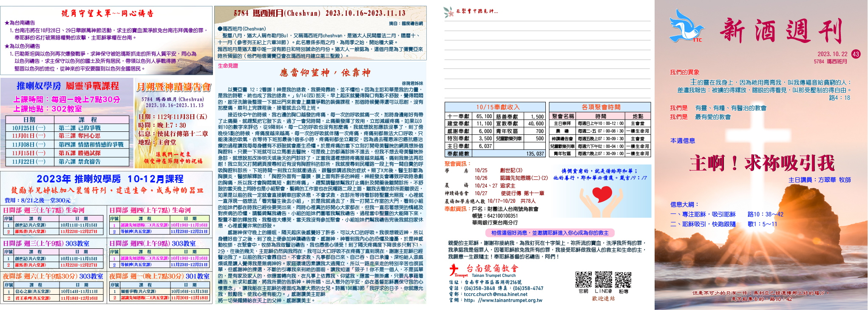This screenshot has width=868, height=310.
Task: Click the 台南號角教會 church name
Action: (x=492, y=268)
